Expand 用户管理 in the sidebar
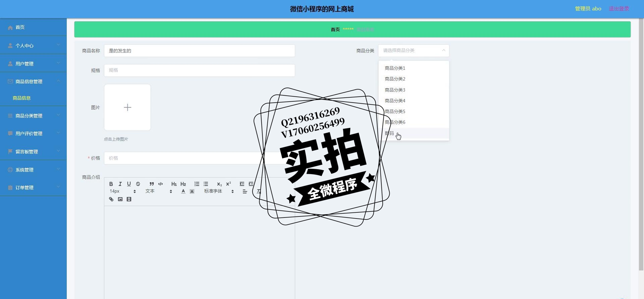The width and height of the screenshot is (644, 299). pyautogui.click(x=33, y=63)
